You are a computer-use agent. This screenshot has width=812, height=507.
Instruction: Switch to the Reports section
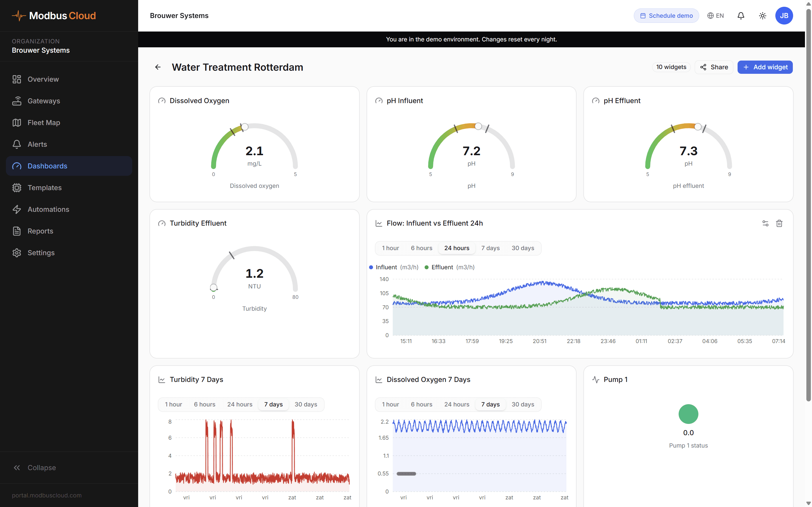pyautogui.click(x=40, y=231)
